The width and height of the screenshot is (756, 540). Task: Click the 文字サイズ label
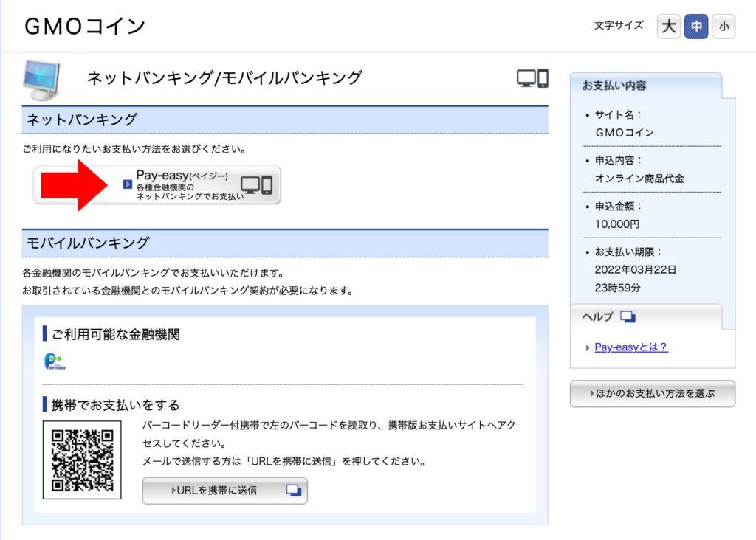click(619, 25)
